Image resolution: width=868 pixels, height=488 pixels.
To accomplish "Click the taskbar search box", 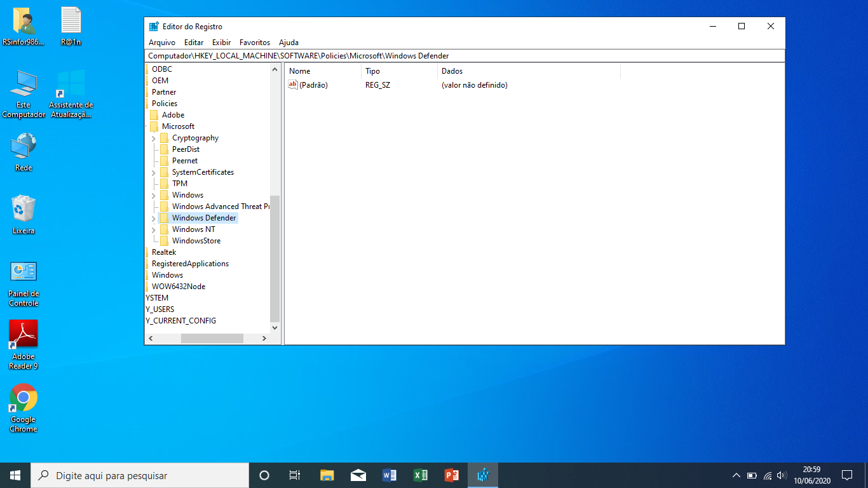I will (x=140, y=475).
